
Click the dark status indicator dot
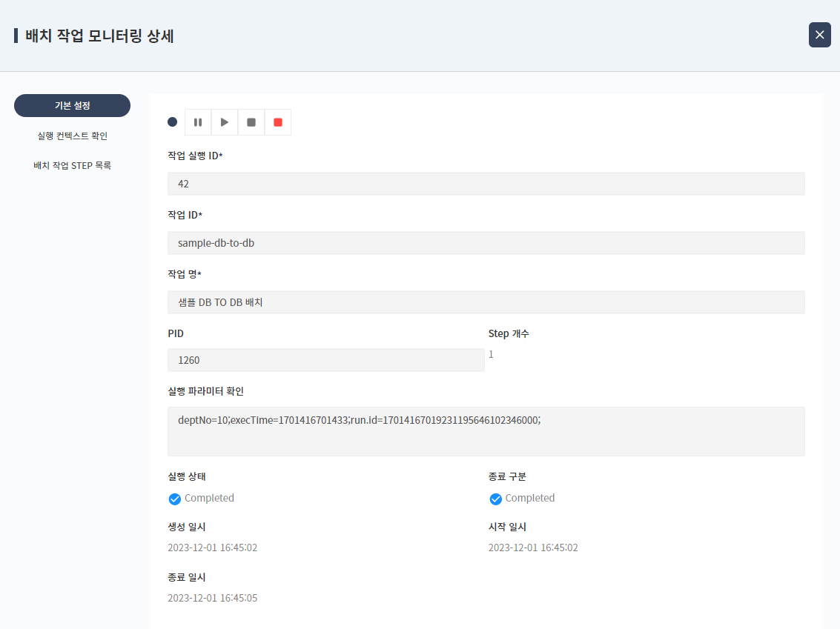(x=172, y=122)
